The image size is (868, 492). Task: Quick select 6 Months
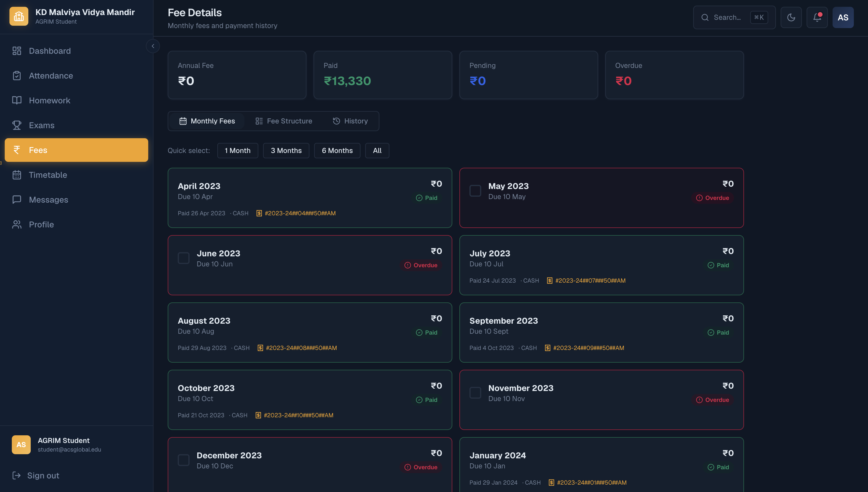[337, 150]
